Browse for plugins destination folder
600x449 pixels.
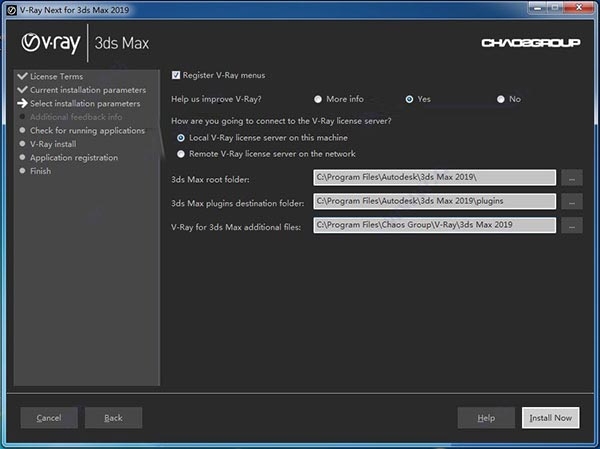571,202
